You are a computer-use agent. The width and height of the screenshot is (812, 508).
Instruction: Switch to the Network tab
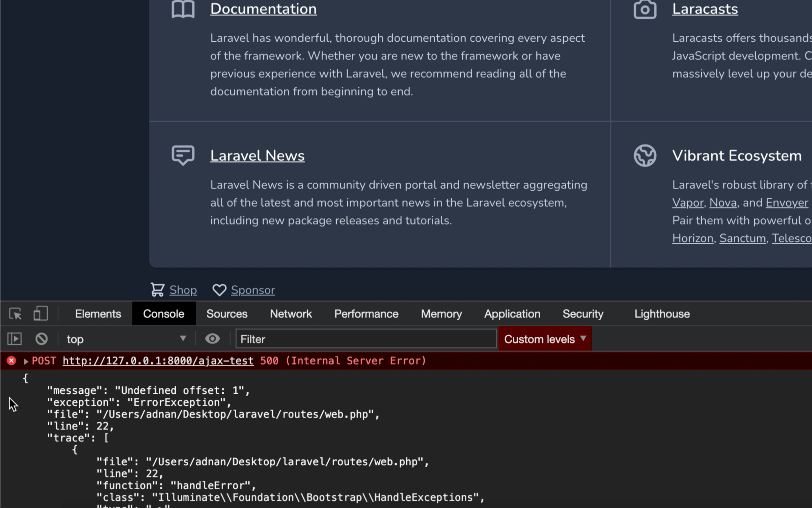point(291,314)
